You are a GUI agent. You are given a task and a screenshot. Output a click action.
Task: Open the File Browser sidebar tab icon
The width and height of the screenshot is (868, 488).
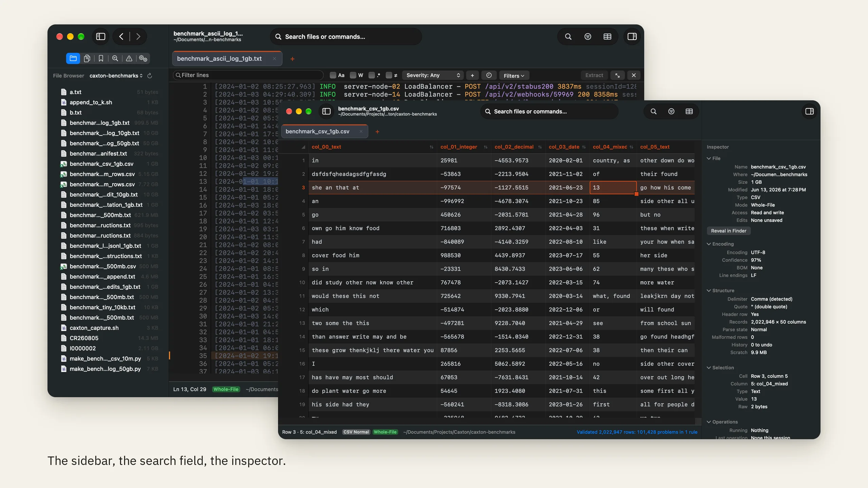tap(73, 58)
